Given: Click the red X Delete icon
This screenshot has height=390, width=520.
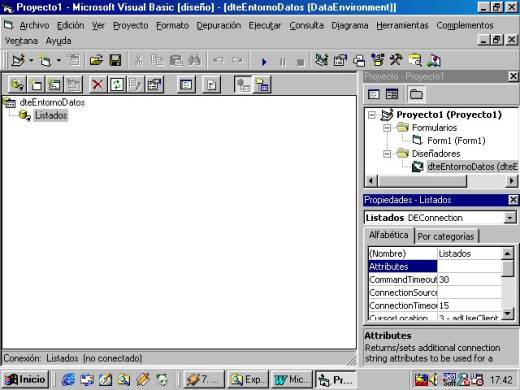Looking at the screenshot, I should [97, 84].
